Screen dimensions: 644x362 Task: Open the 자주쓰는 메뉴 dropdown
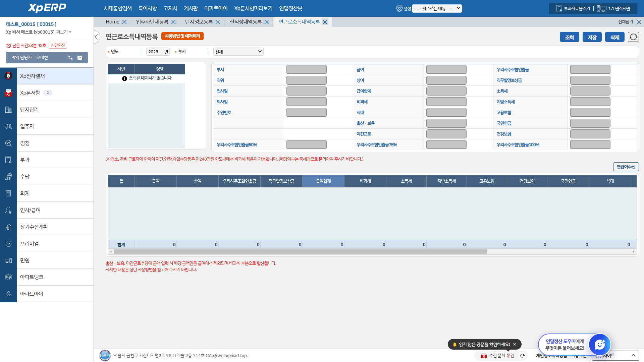pos(437,8)
